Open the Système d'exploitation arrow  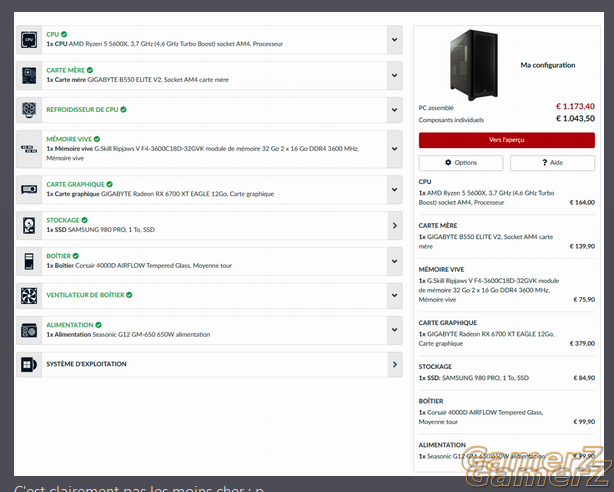click(395, 365)
